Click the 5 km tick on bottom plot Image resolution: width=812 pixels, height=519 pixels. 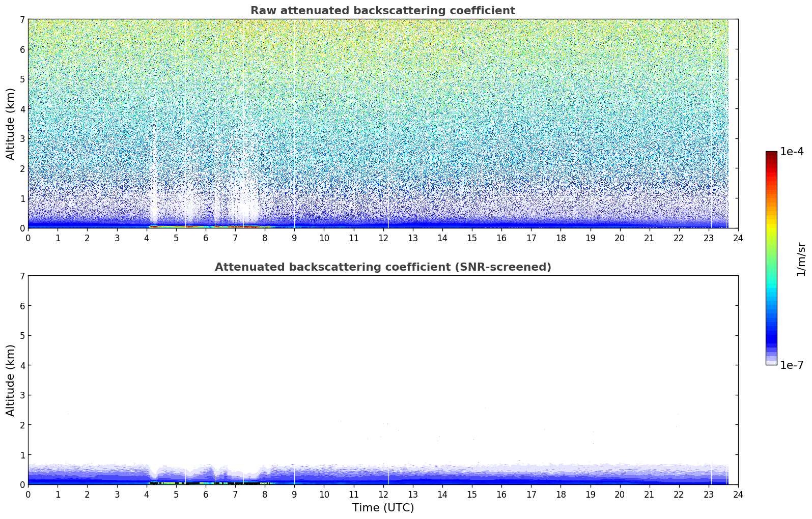[22, 336]
